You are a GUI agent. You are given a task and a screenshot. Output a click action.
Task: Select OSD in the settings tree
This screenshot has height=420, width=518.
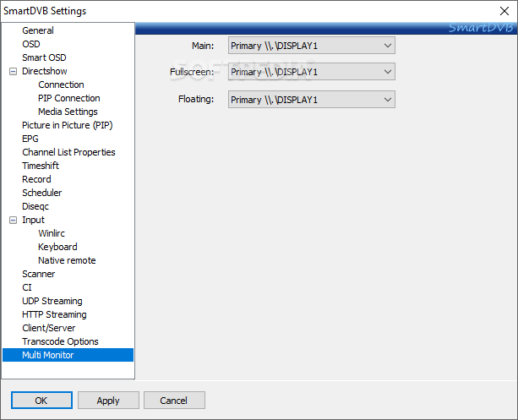pos(31,44)
